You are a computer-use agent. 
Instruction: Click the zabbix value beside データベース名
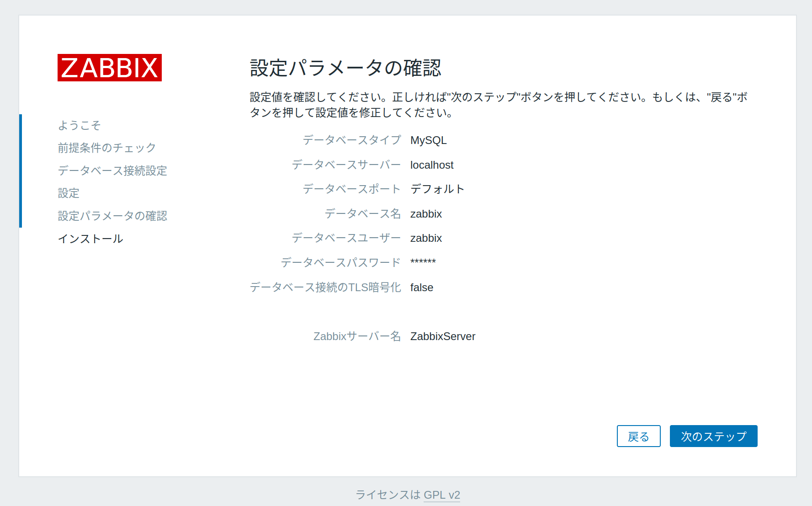pos(426,214)
